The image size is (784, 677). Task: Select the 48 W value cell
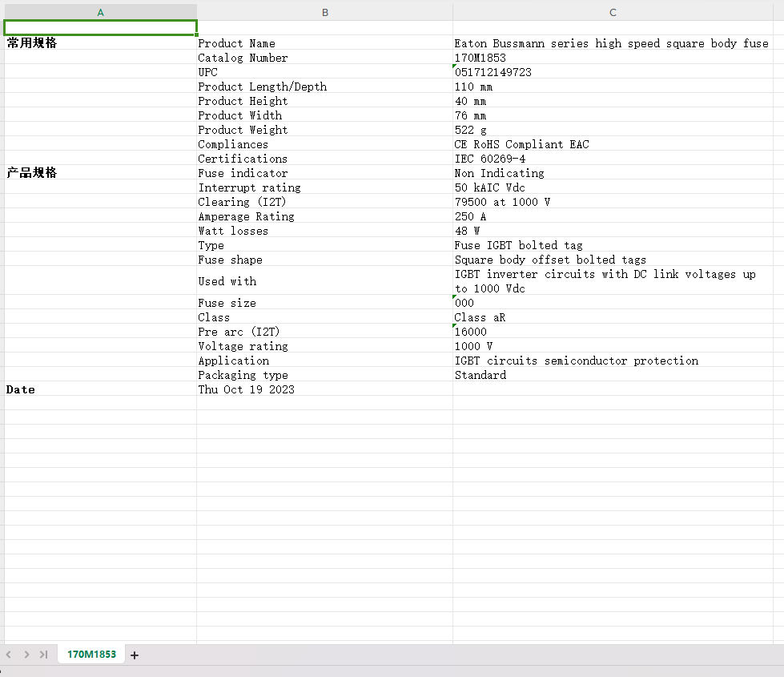(x=613, y=231)
